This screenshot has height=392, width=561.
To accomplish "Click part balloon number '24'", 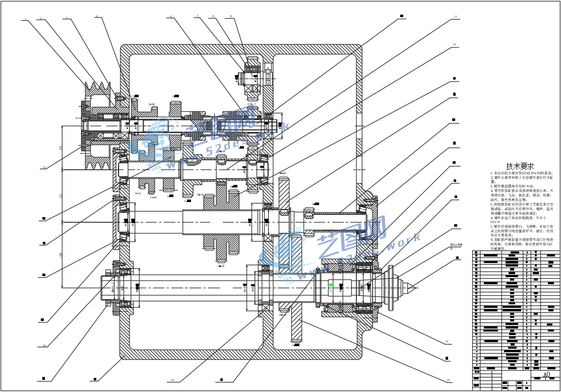I will coord(448,380).
